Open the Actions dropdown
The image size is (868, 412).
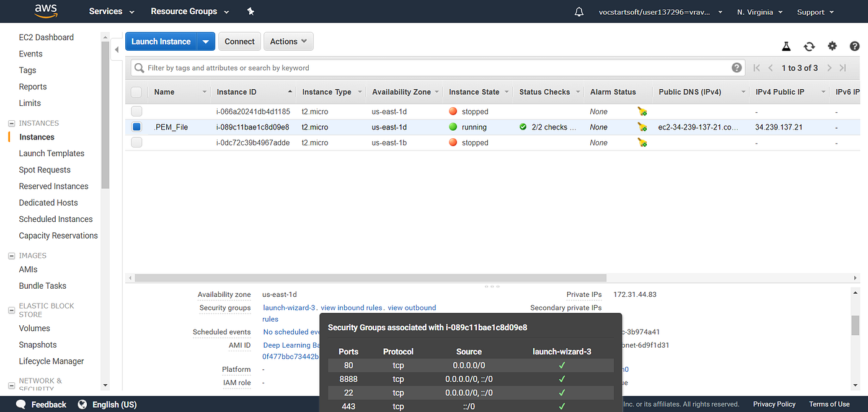(288, 41)
